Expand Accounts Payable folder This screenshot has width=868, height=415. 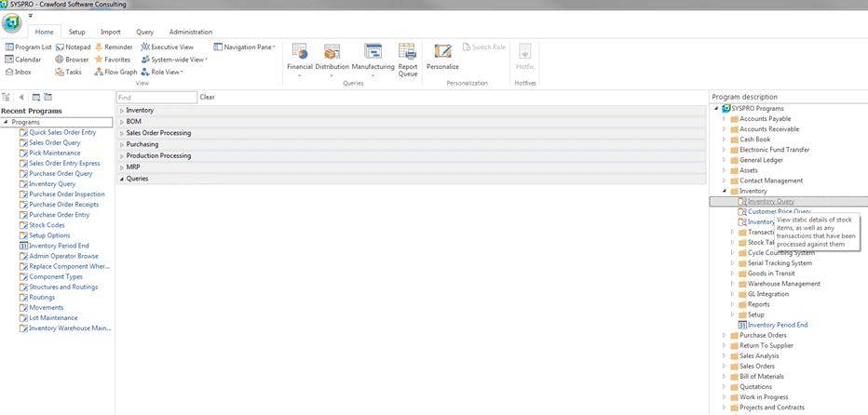pos(725,119)
